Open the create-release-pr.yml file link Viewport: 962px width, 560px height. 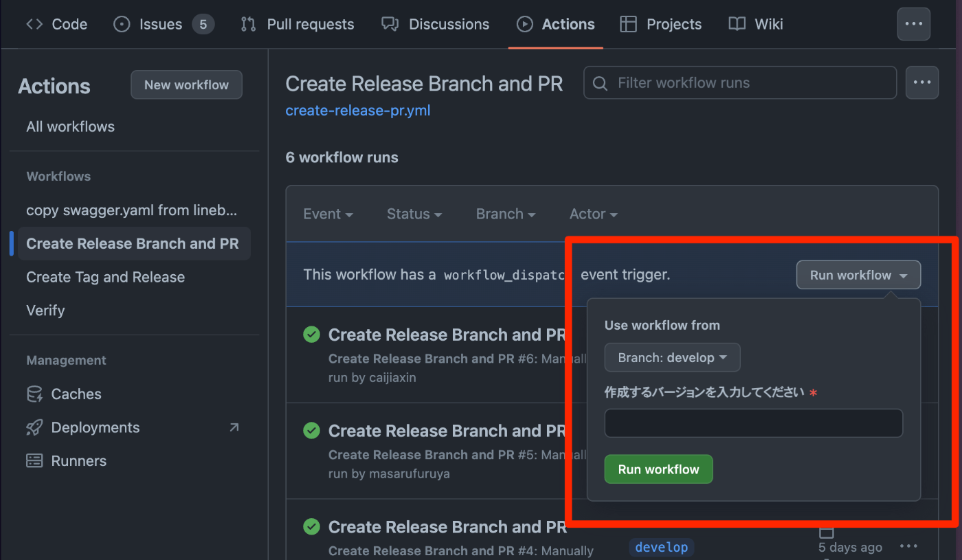click(358, 110)
